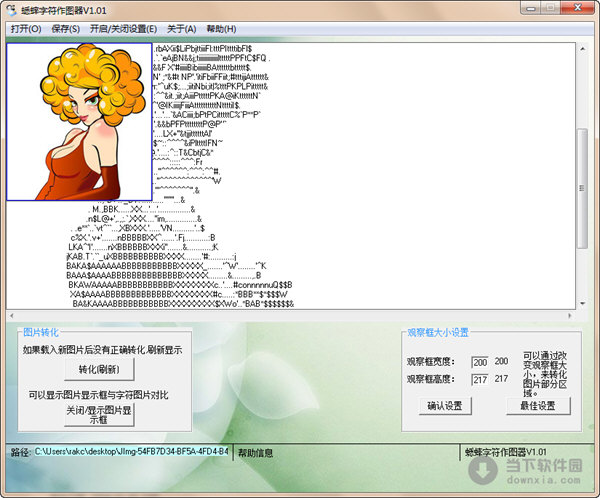Click the 转化(刷新) button
Viewport: 600px width, 498px height.
coord(99,370)
